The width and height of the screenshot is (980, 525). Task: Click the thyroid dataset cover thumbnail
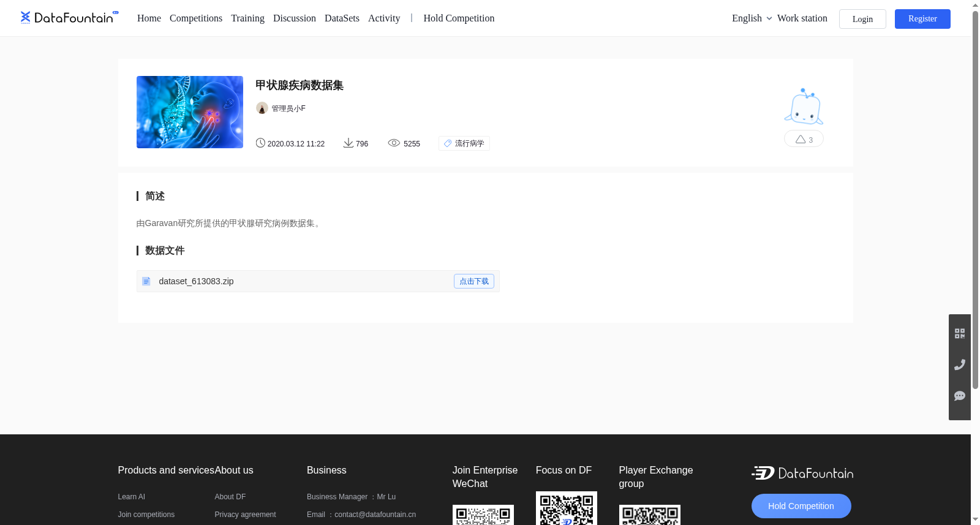click(190, 112)
